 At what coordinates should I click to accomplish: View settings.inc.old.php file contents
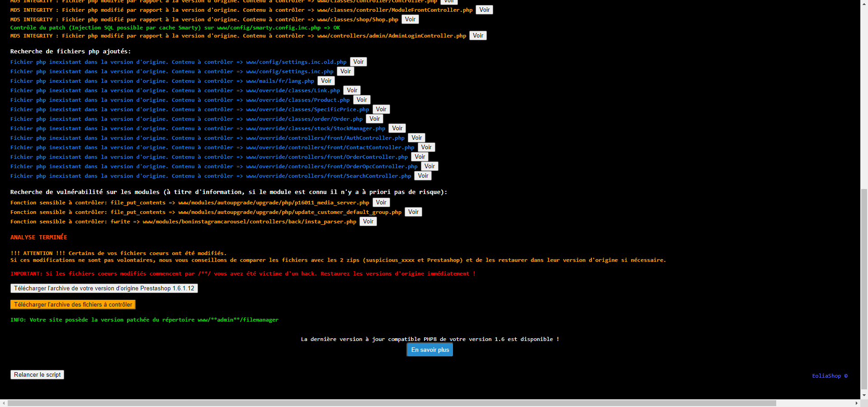tap(358, 62)
